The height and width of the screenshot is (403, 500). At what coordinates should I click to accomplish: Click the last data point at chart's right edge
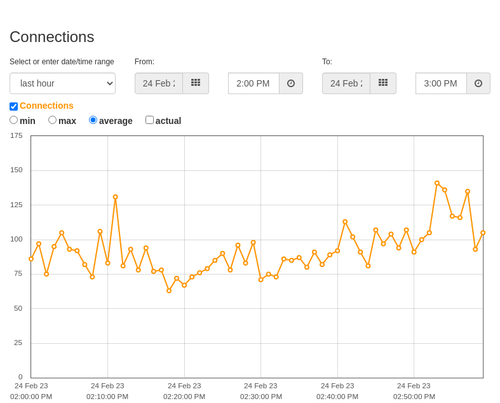[x=483, y=233]
